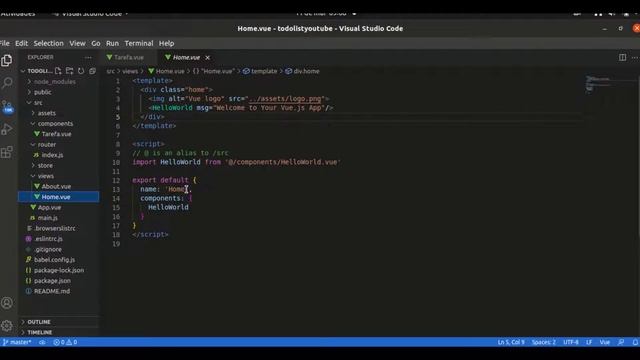Open Tarefa.vue in the file tree
640x360 pixels.
click(x=56, y=134)
